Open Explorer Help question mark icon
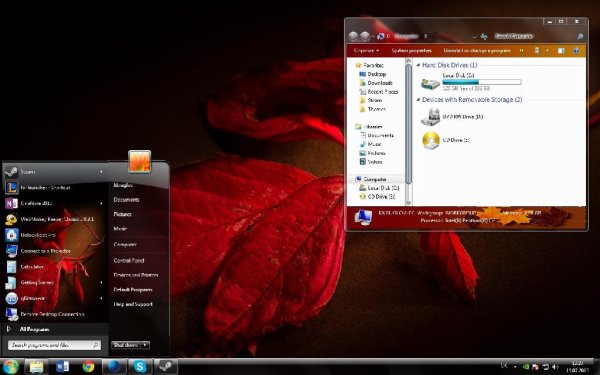Viewport: 600px width, 375px height. pos(576,51)
